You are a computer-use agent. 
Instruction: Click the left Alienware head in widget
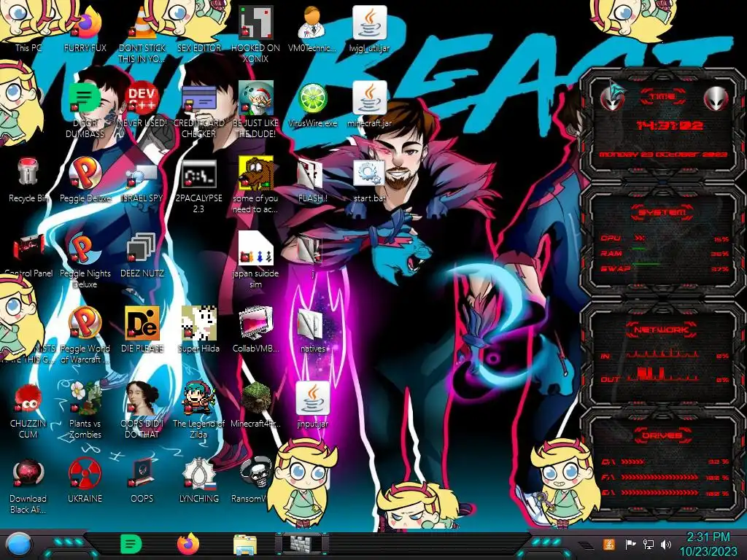point(613,97)
